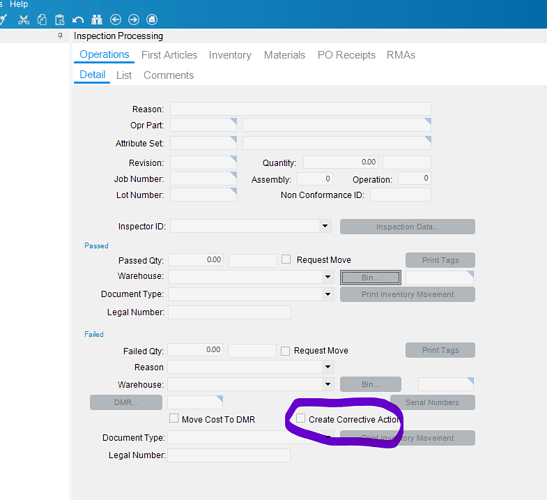Viewport: 547px width, 500px height.
Task: Enable Create Corrective Action checkbox
Action: coord(300,418)
